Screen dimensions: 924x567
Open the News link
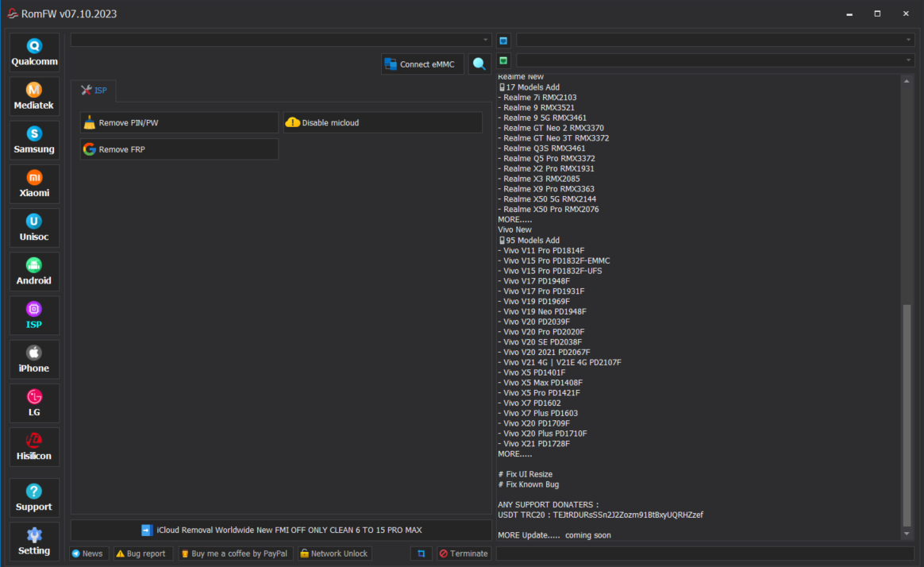(88, 553)
